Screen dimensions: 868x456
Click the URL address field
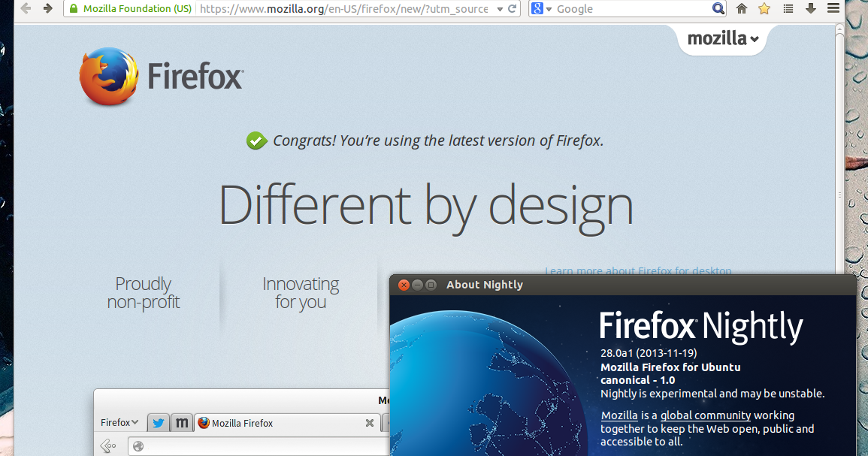click(x=343, y=9)
